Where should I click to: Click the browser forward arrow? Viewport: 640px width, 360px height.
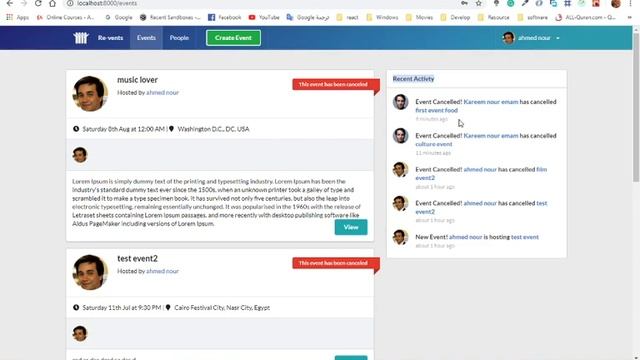tap(24, 3)
